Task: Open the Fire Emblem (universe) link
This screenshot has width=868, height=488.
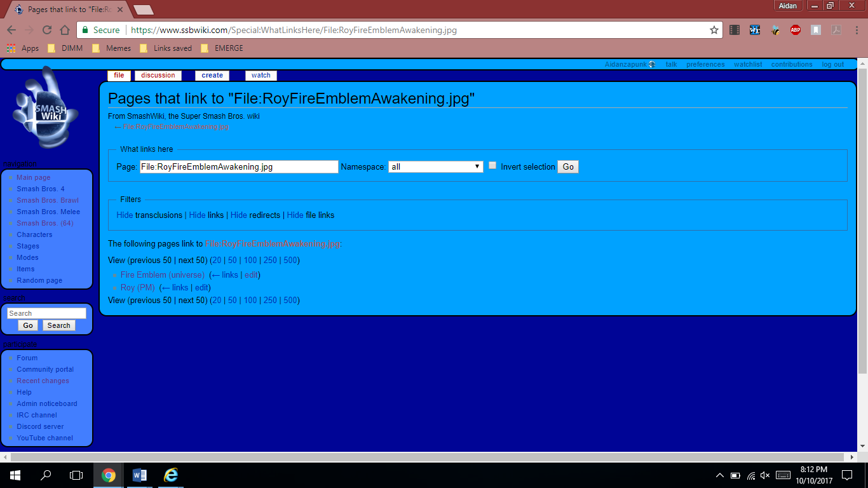Action: pos(163,275)
